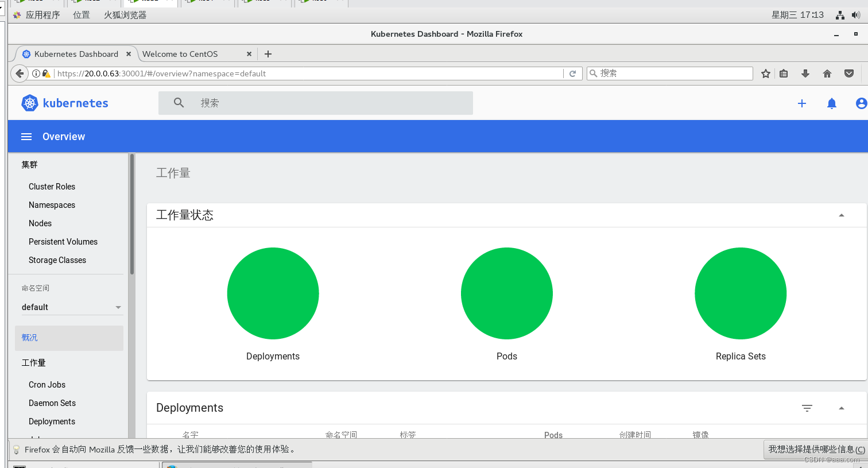Click the 镜像 column header
The height and width of the screenshot is (468, 868).
pos(700,435)
